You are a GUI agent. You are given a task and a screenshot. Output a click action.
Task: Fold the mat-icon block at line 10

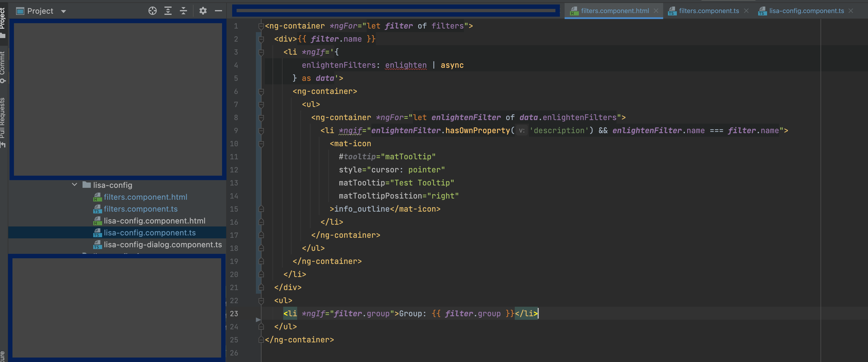click(261, 144)
